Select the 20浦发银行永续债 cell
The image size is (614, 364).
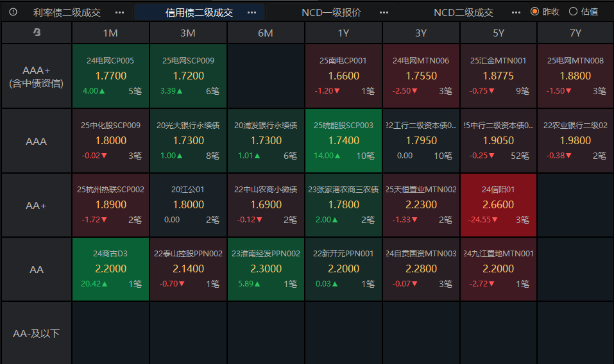(266, 141)
